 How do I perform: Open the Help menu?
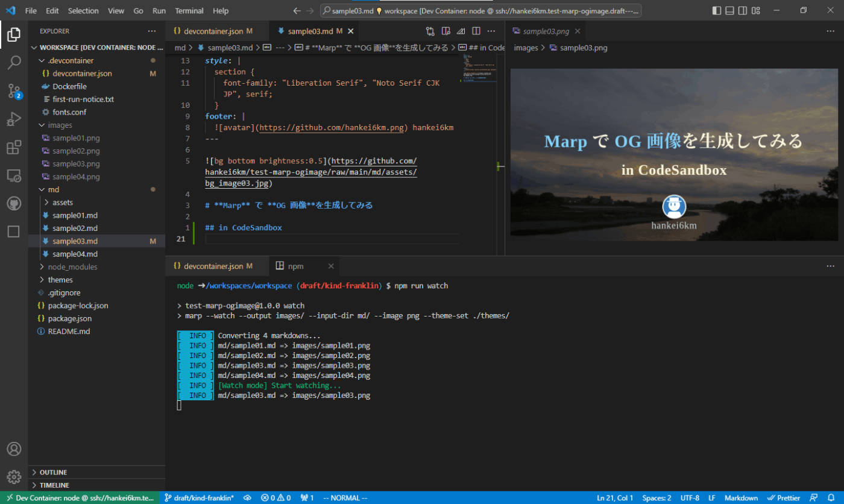coord(221,11)
